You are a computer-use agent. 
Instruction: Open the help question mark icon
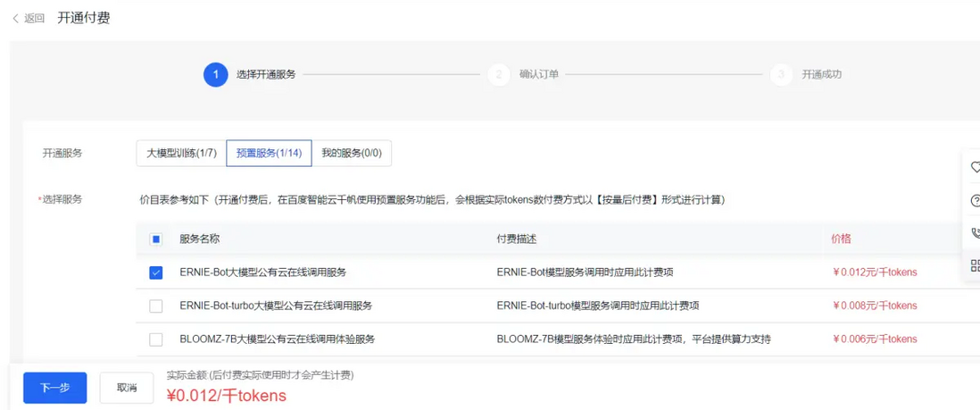coord(975,200)
